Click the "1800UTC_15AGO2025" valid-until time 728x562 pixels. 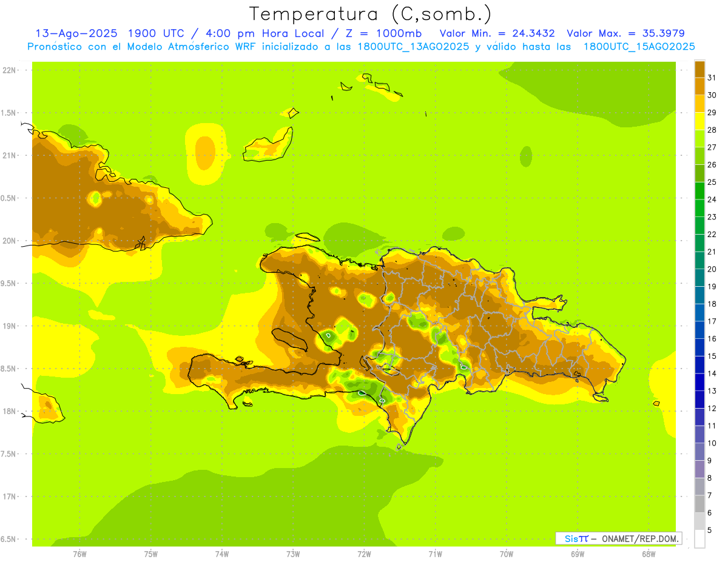pos(639,47)
